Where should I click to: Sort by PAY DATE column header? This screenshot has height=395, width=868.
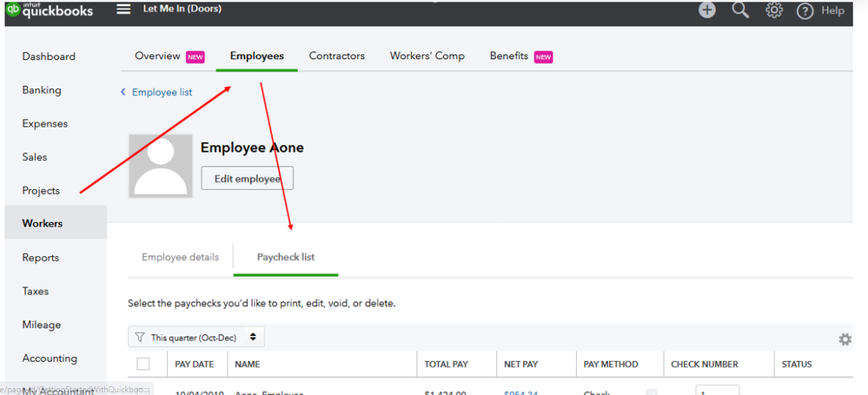[194, 364]
